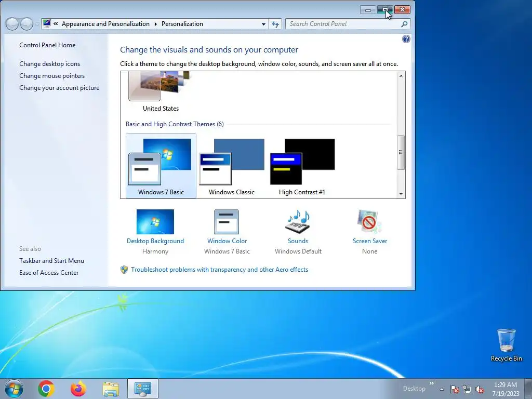Select the United States theme

point(161,92)
